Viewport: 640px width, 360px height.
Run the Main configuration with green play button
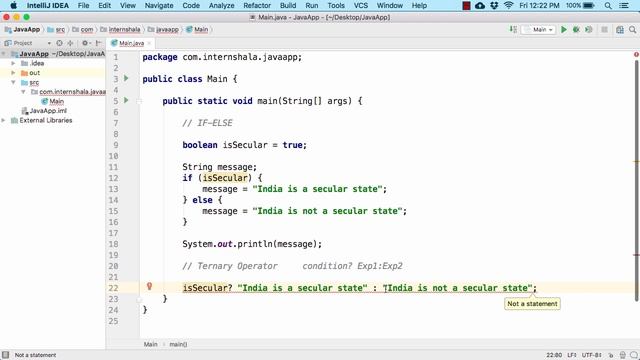pyautogui.click(x=564, y=29)
